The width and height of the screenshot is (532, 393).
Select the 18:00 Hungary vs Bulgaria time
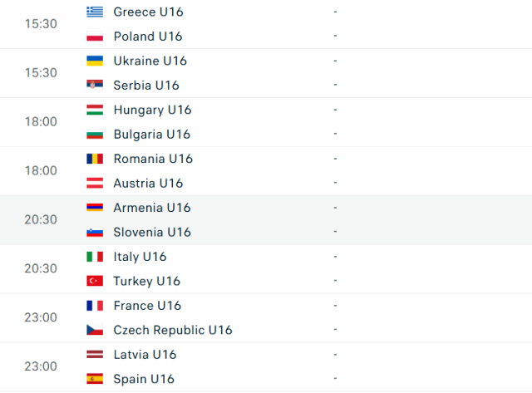[x=41, y=122]
